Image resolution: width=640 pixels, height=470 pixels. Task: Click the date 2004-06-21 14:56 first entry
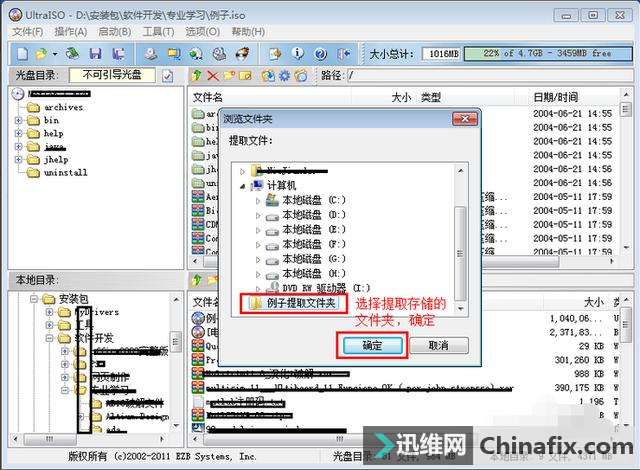[572, 169]
